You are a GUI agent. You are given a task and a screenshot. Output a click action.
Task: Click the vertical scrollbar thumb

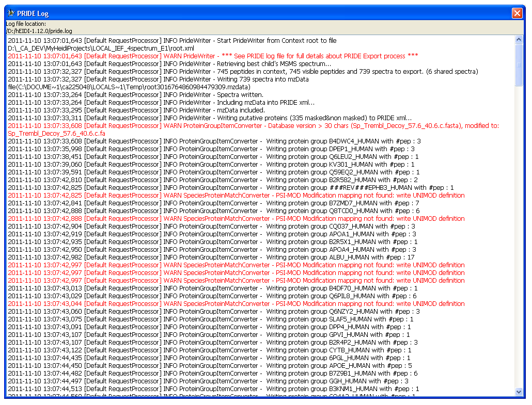(519, 64)
